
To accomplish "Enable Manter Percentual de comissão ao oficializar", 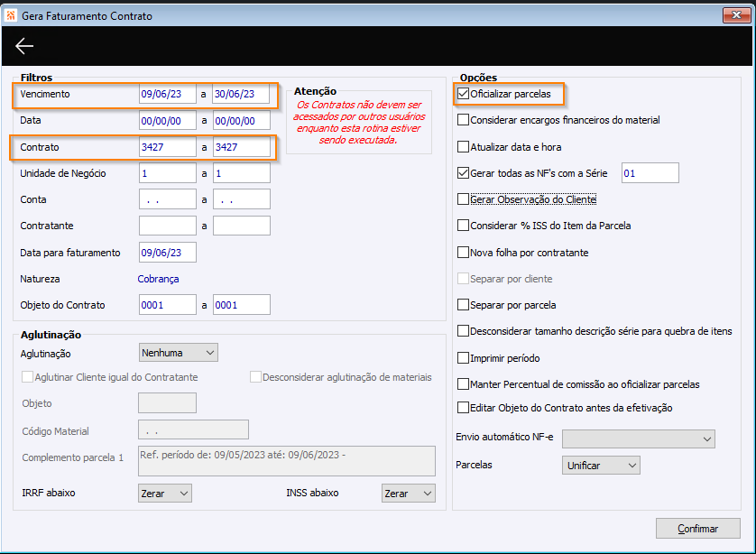I will pos(463,383).
